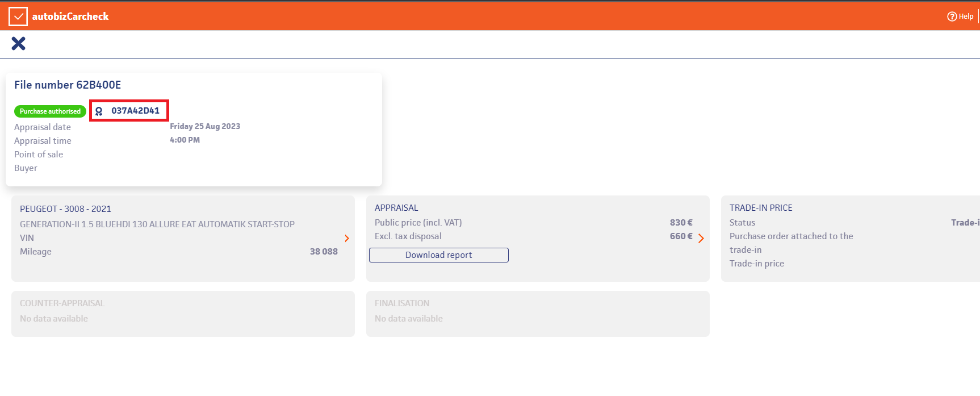
Task: Click the PEUGEOT - 3008 - 2021 title
Action: pyautogui.click(x=65, y=209)
